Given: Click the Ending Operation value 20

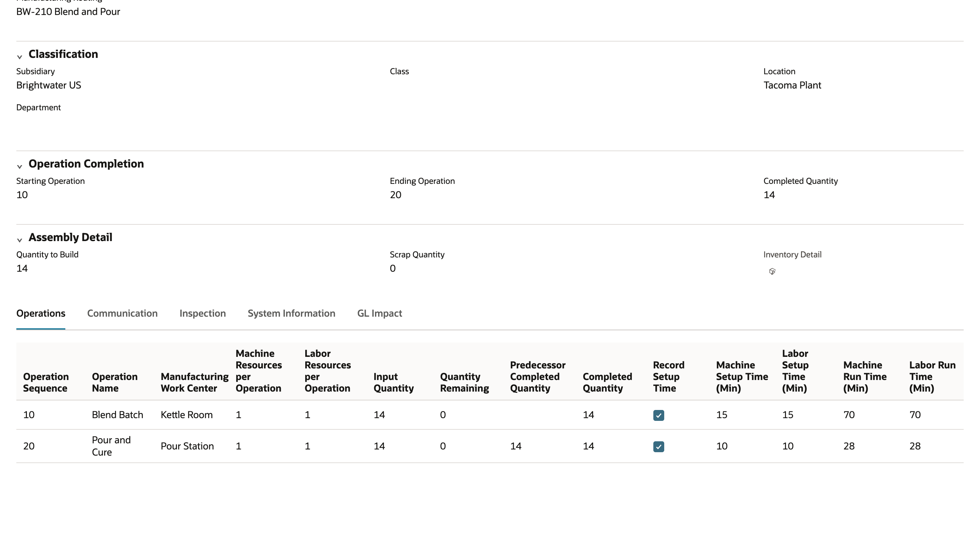Looking at the screenshot, I should tap(395, 194).
